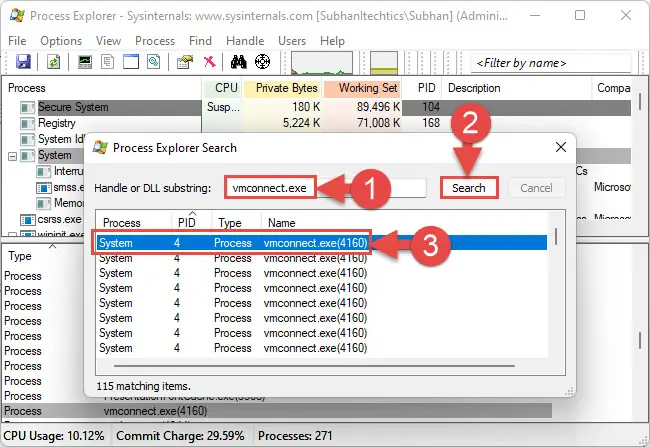Viewport: 650px width, 447px height.
Task: Sort search results by Process column
Action: click(134, 223)
